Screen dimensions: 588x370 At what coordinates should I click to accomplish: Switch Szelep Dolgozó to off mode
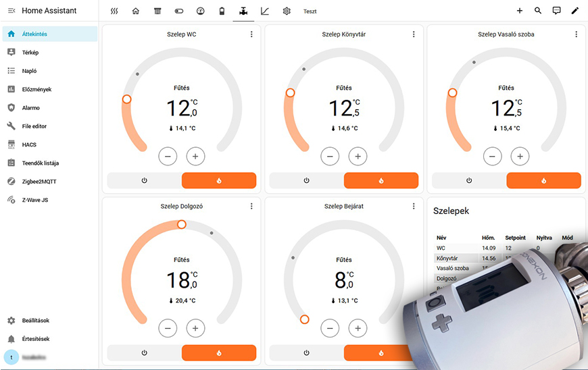tap(144, 352)
